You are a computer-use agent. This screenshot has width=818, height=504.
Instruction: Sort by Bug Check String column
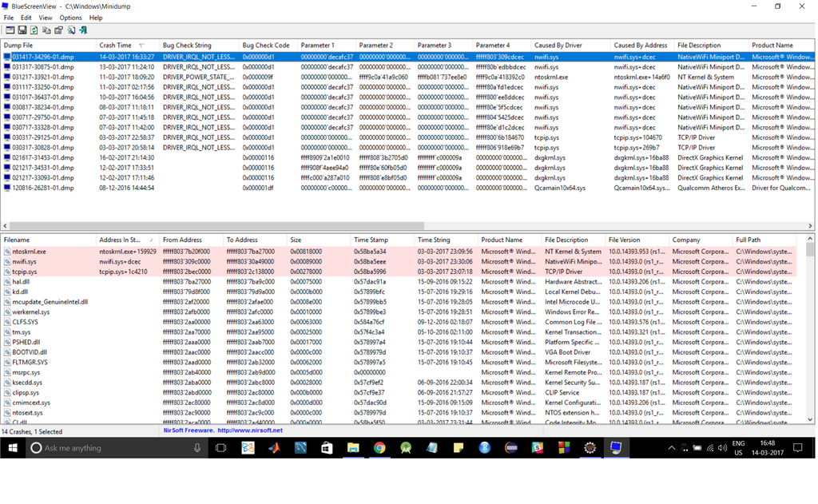click(x=199, y=46)
